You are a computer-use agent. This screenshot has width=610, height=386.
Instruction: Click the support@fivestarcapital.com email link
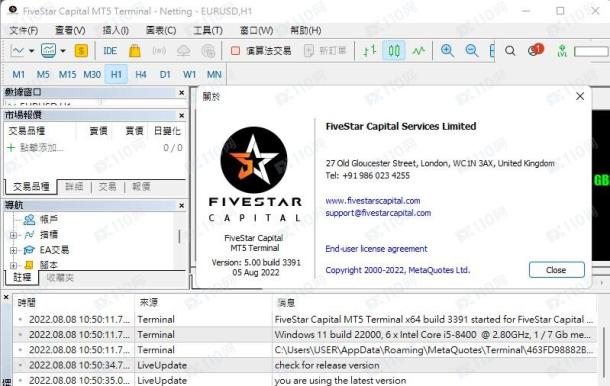click(x=378, y=213)
